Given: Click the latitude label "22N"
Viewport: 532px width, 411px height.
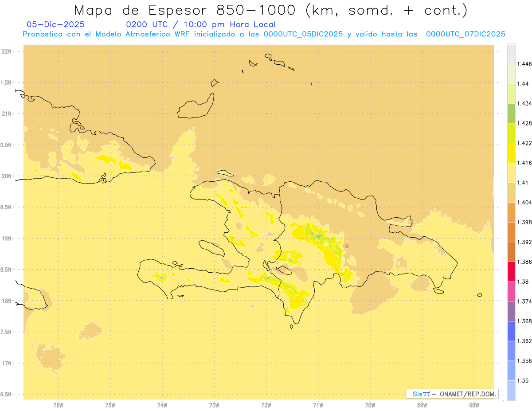Looking at the screenshot, I should 7,51.
